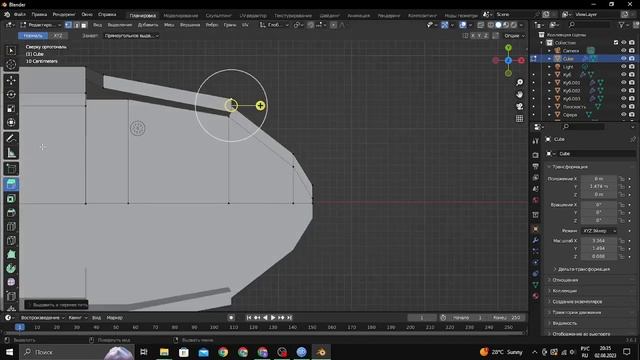Select the Spin tool

coord(11,268)
